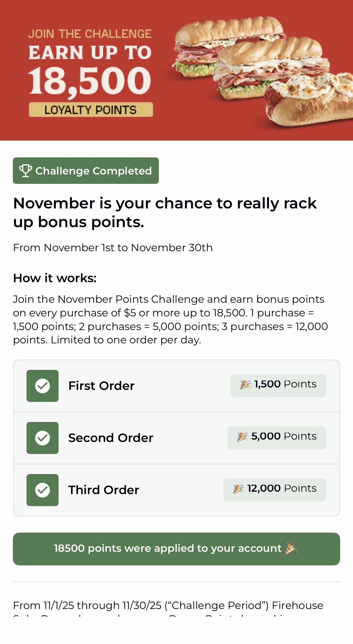353x644 pixels.
Task: Click the party popper in the applied points banner
Action: [291, 548]
